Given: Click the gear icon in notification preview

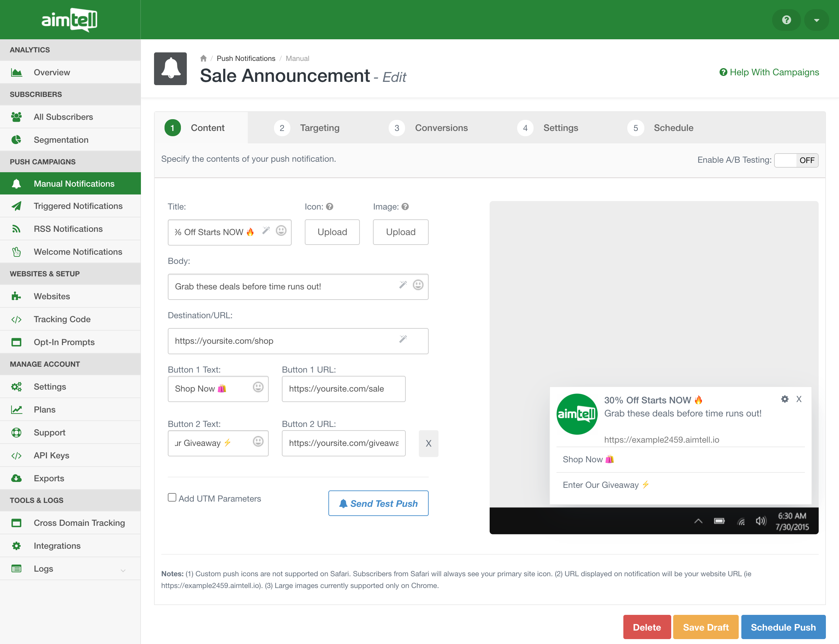Looking at the screenshot, I should [785, 399].
